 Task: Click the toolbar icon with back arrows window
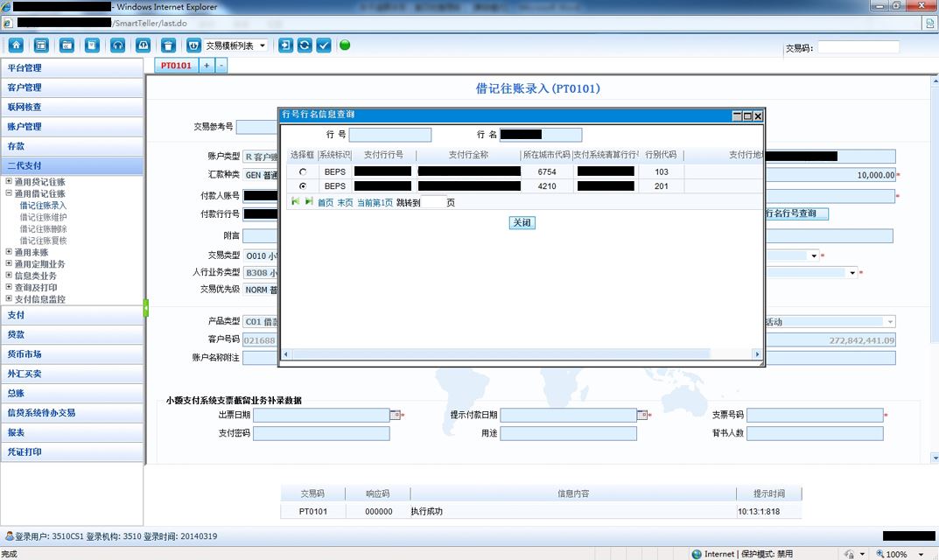pyautogui.click(x=67, y=45)
